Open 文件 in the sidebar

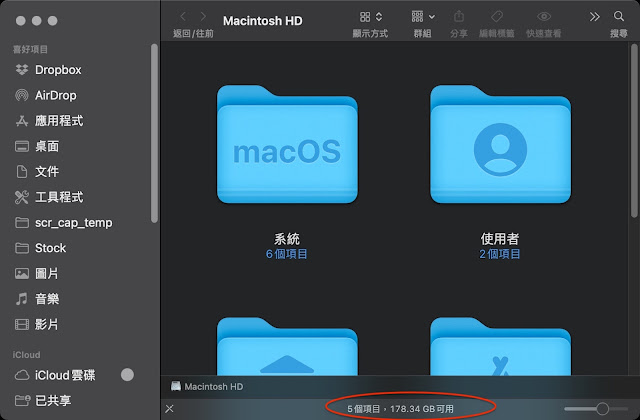(x=37, y=171)
